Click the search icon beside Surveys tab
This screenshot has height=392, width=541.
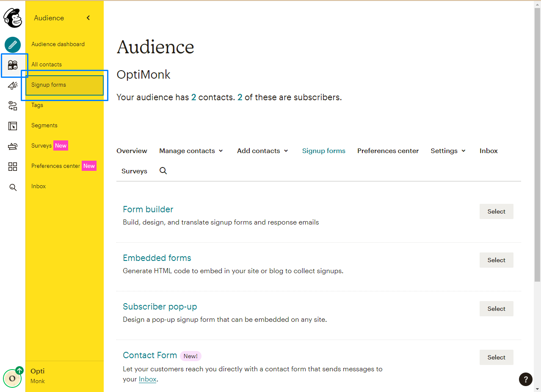(x=163, y=171)
